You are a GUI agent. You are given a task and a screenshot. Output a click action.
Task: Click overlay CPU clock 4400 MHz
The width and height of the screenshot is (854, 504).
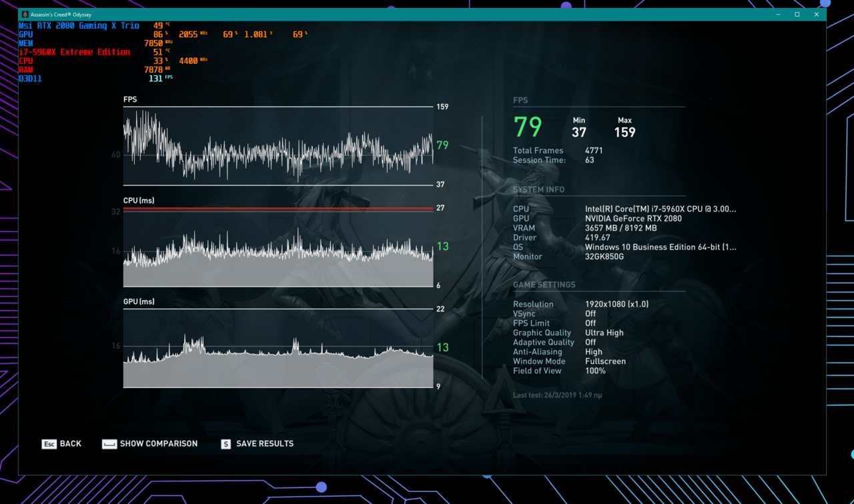click(x=193, y=61)
